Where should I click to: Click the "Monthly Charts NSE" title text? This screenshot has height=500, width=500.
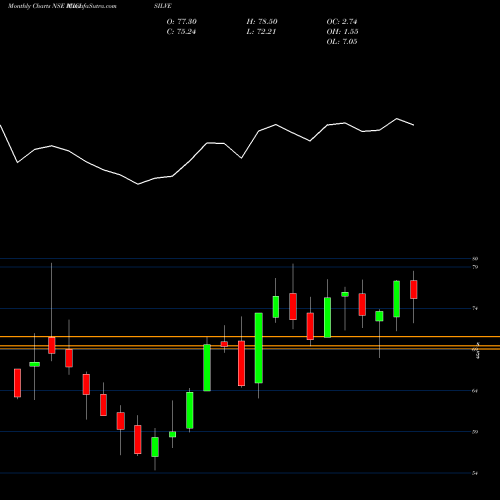(37, 6)
